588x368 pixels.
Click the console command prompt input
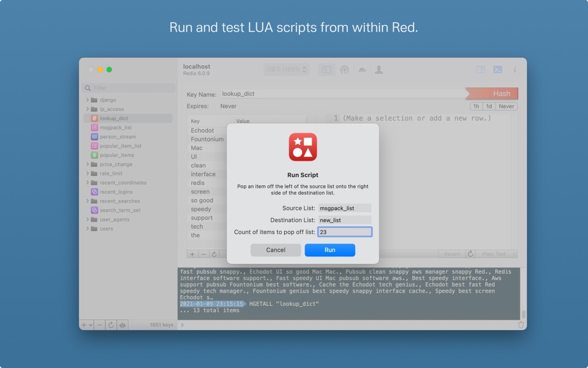pos(348,325)
